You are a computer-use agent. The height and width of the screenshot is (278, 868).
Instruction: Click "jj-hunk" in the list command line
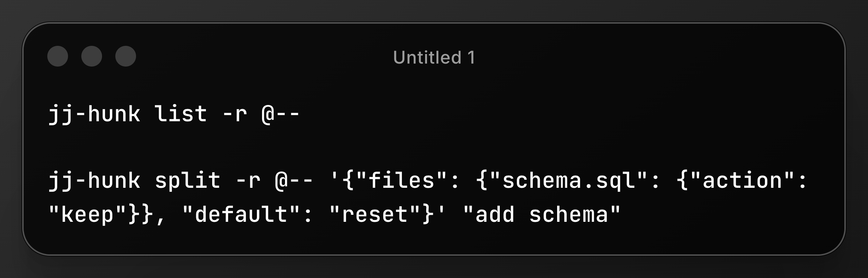click(94, 113)
